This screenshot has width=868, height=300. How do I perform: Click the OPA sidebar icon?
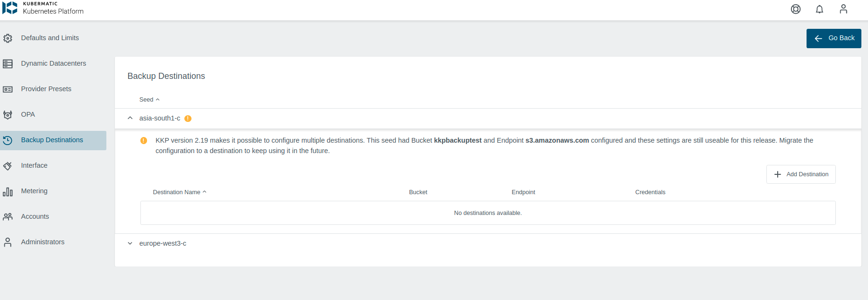click(8, 115)
